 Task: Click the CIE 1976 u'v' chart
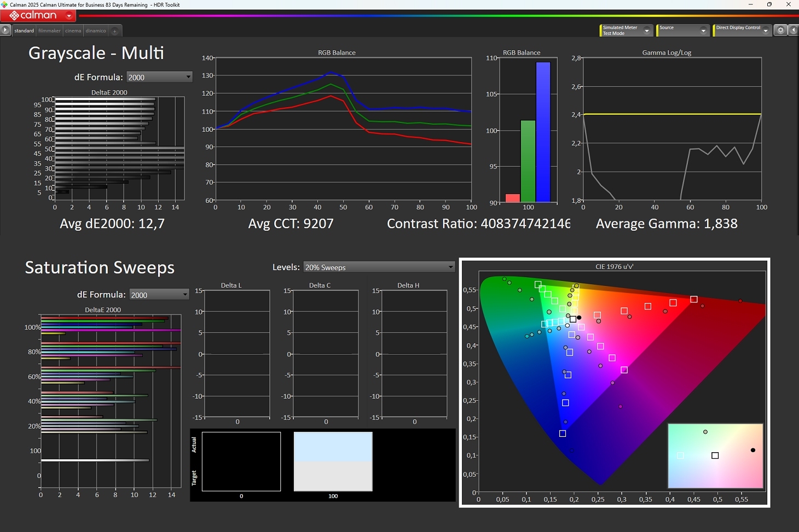[614, 383]
